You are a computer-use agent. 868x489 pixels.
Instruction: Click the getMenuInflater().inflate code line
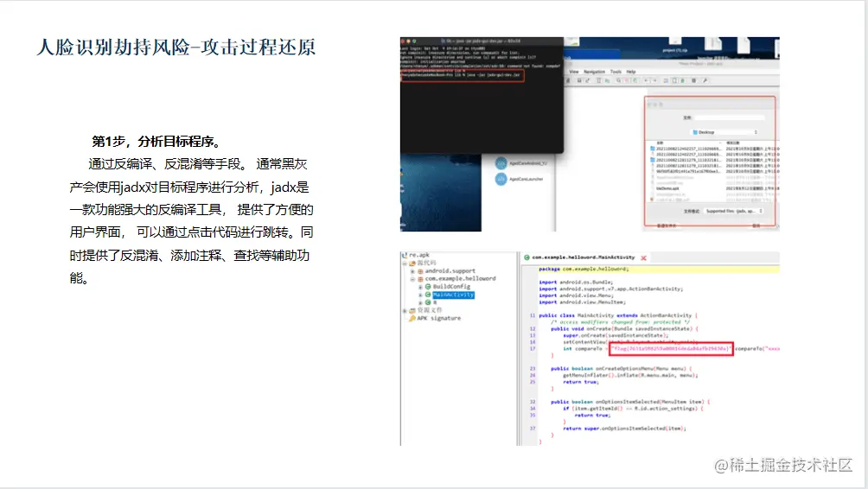pos(630,375)
